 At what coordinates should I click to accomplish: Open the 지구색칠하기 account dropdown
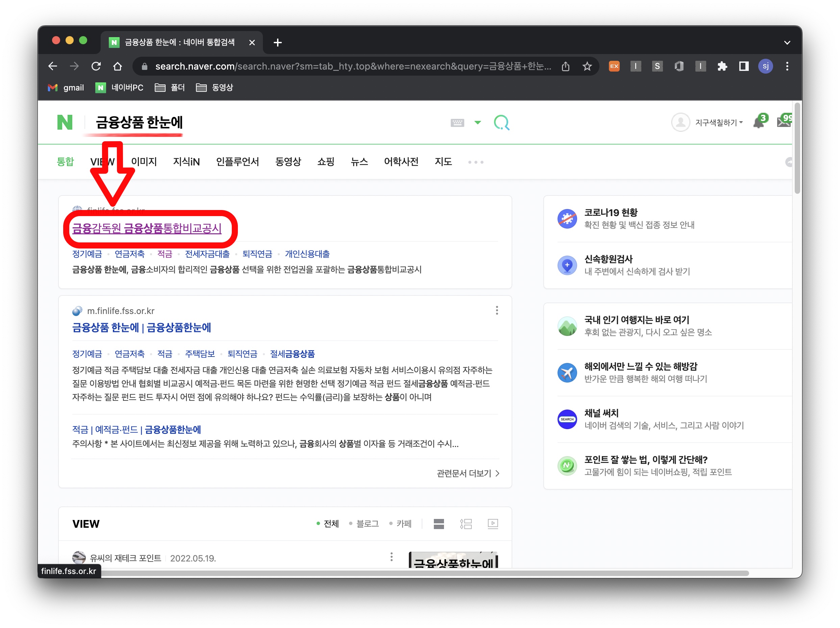pyautogui.click(x=718, y=123)
